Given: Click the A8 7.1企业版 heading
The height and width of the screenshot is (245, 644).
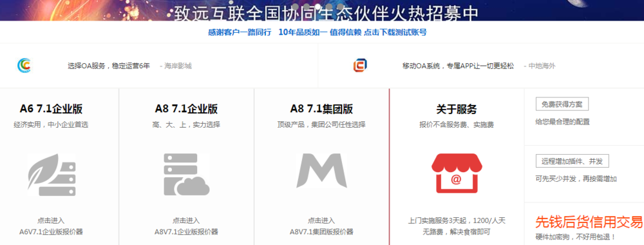Looking at the screenshot, I should click(186, 109).
